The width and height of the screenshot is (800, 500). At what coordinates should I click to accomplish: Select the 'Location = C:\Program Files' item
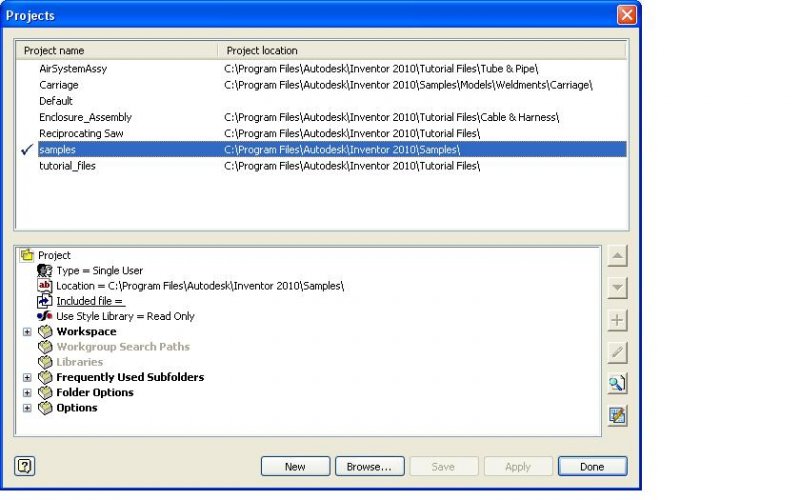(200, 286)
